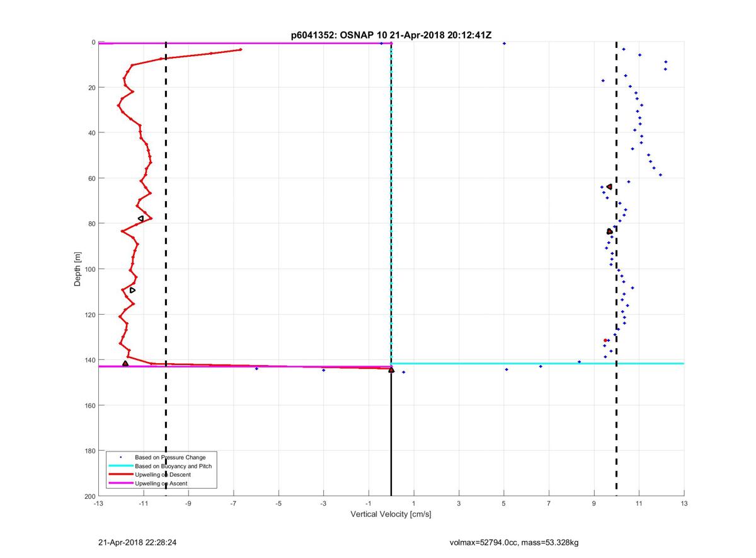Click depth-axis tick label '200'
This screenshot has height=558, width=756.
point(89,496)
